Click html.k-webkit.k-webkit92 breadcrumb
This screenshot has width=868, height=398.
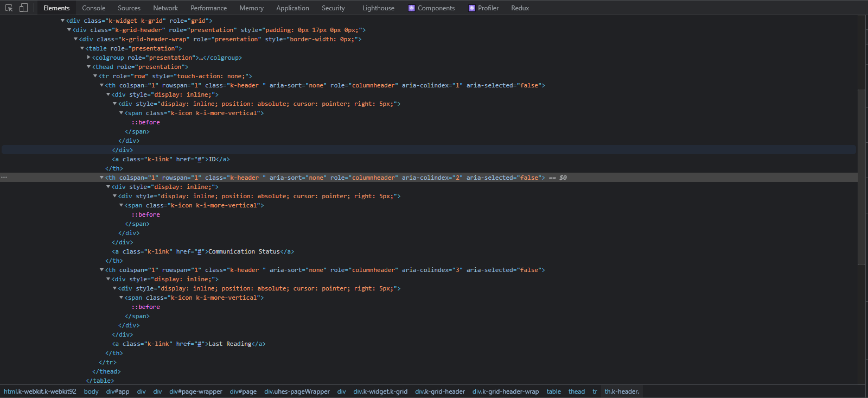pos(40,391)
